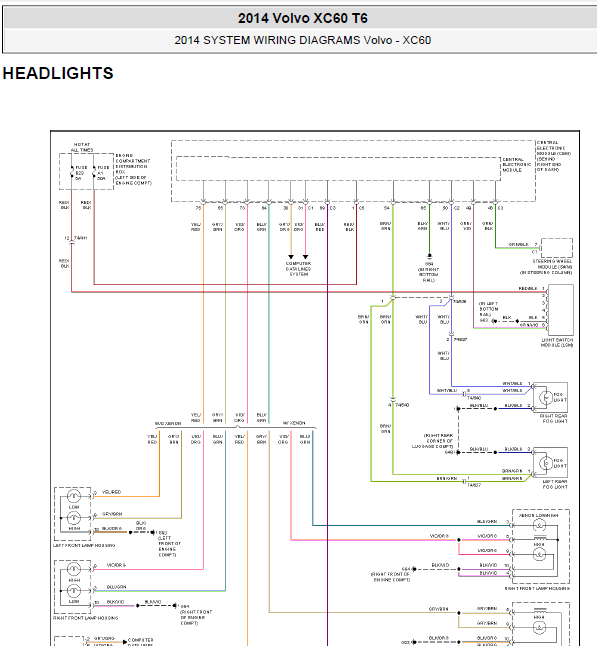597x646 pixels.
Task: Select 'GRN/BLK 7' label at Steering Wheel Module
Action: coord(523,244)
